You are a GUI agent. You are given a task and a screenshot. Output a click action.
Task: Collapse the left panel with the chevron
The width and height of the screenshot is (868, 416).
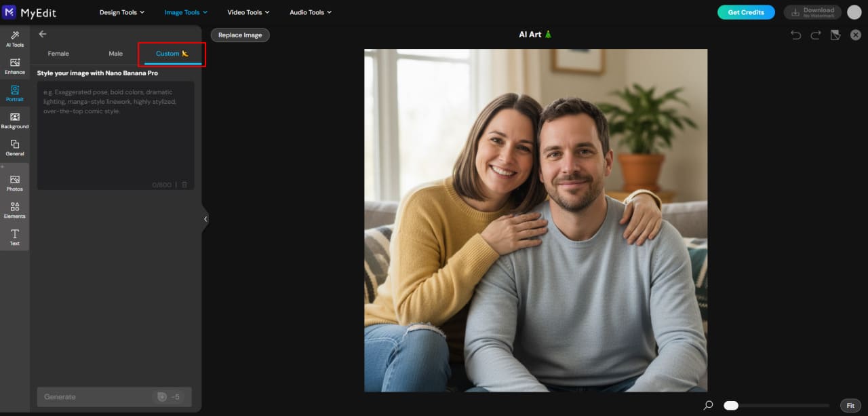pyautogui.click(x=205, y=219)
